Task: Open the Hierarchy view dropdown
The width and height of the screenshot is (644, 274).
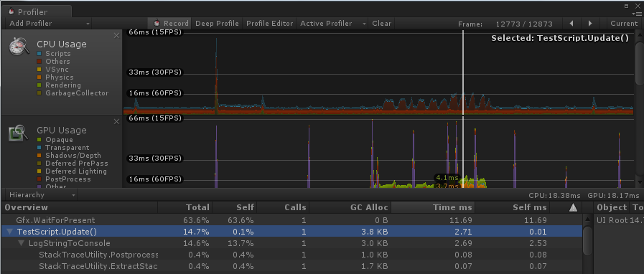Action: click(x=41, y=195)
